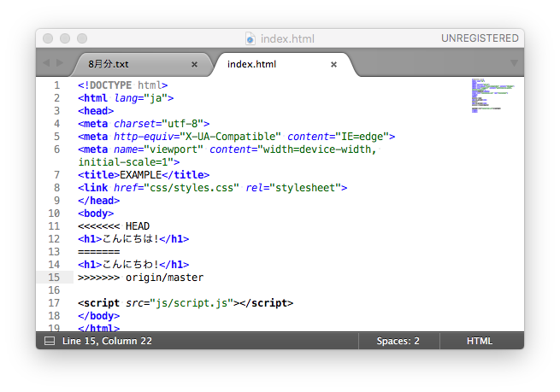
Task: Click the Line 15, Column 22 status text
Action: coord(107,341)
